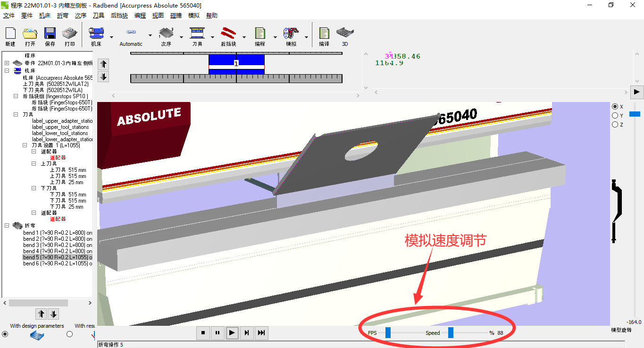
Task: Open the 帮助 menu
Action: (212, 15)
